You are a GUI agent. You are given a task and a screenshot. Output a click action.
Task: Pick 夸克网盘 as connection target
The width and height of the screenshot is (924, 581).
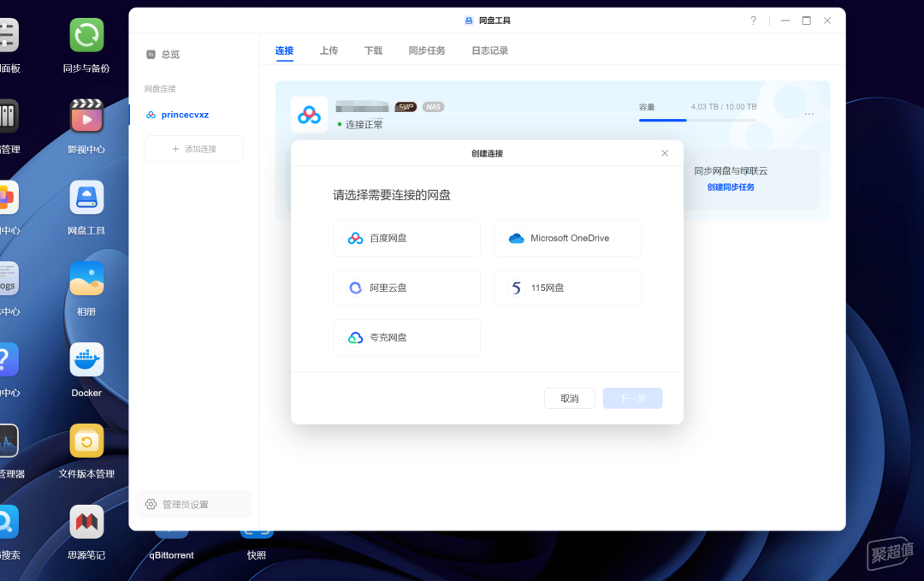(406, 338)
